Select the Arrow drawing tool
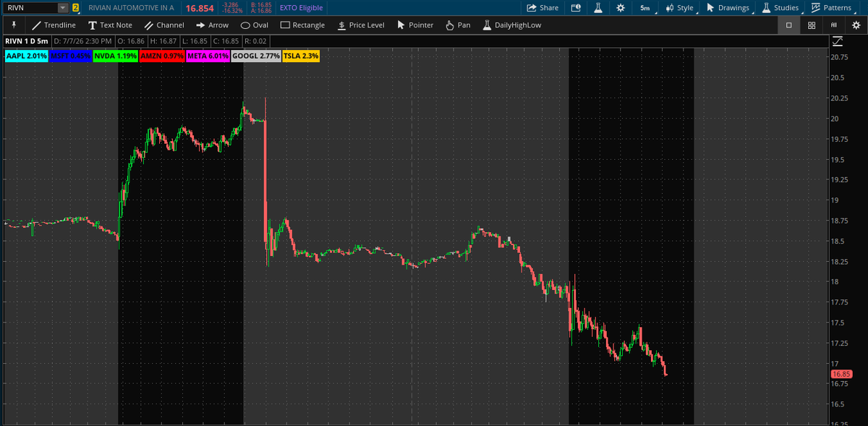 click(x=212, y=25)
